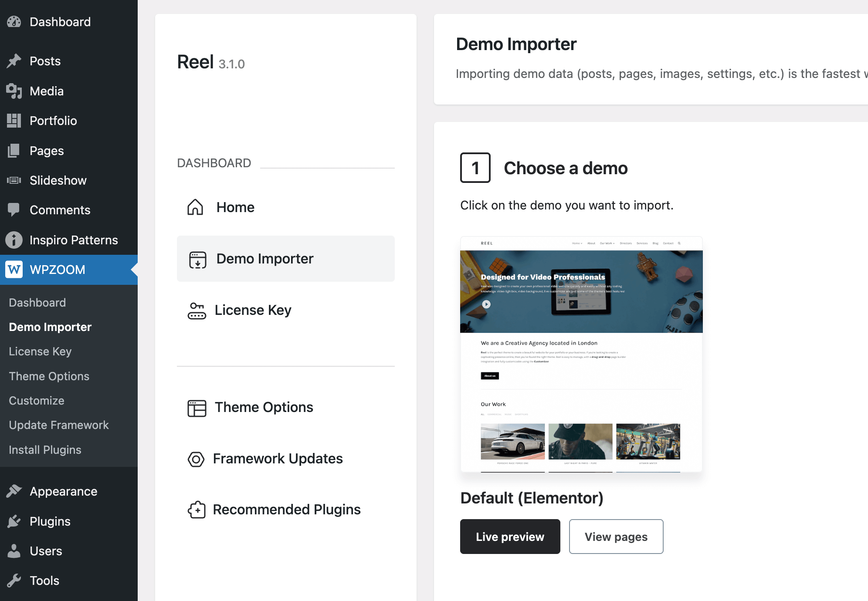Open Recommended Plugins in Reel panel
The height and width of the screenshot is (601, 868).
point(286,510)
